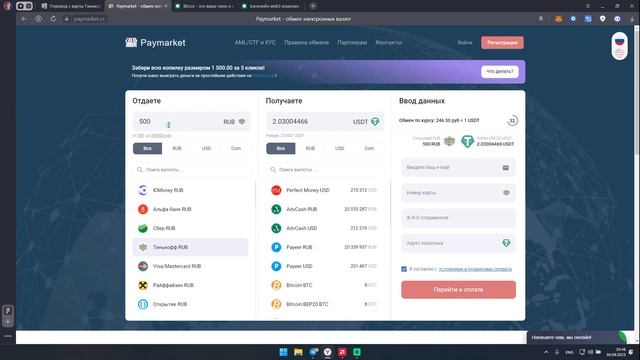
Task: Click the Что делать? banner button
Action: (x=500, y=71)
